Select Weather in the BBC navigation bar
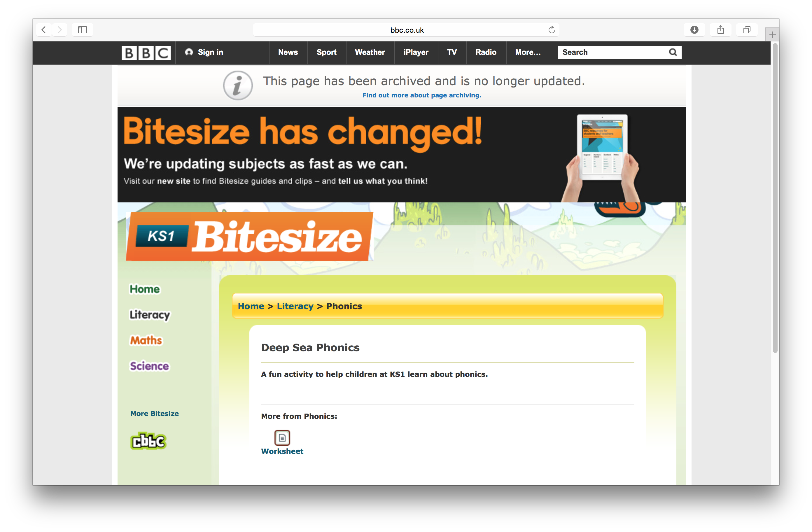812x532 pixels. click(370, 52)
